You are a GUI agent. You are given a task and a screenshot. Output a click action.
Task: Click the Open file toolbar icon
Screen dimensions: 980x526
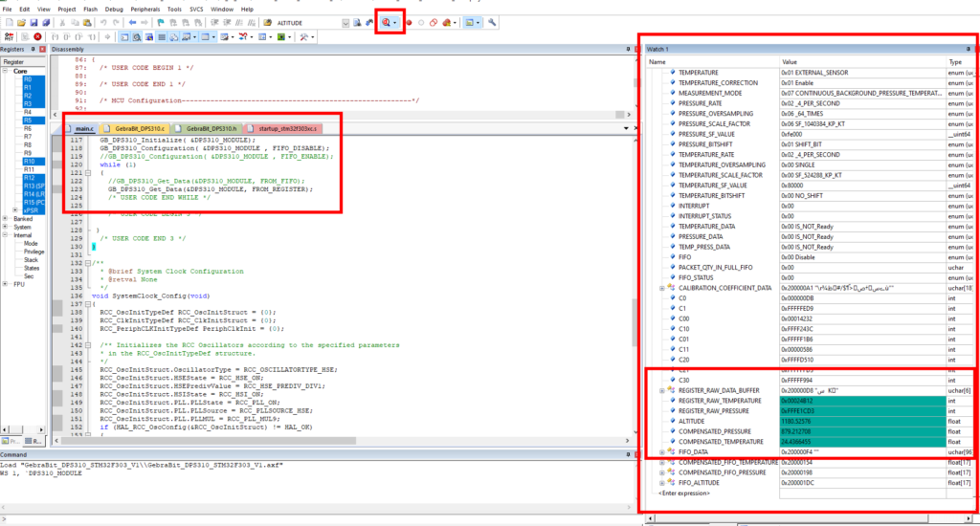pos(21,23)
